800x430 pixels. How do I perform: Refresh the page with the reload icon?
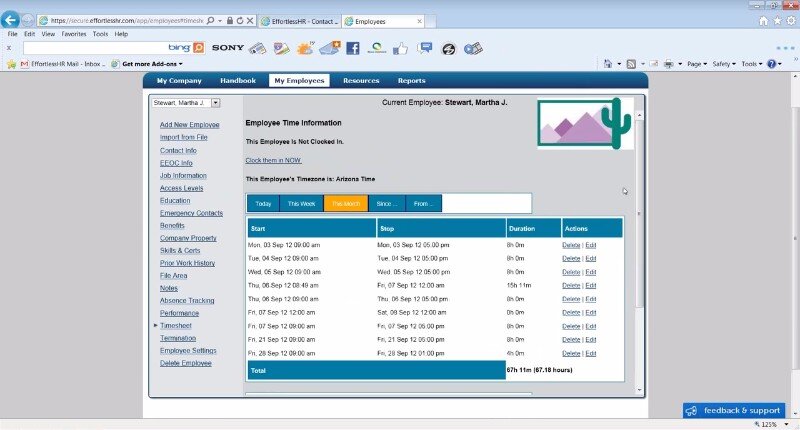[240, 20]
